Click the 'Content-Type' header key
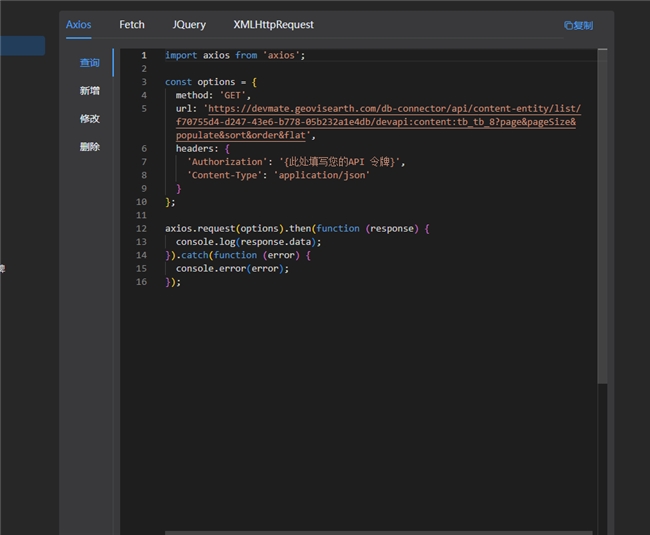Image resolution: width=650 pixels, height=535 pixels. 227,175
